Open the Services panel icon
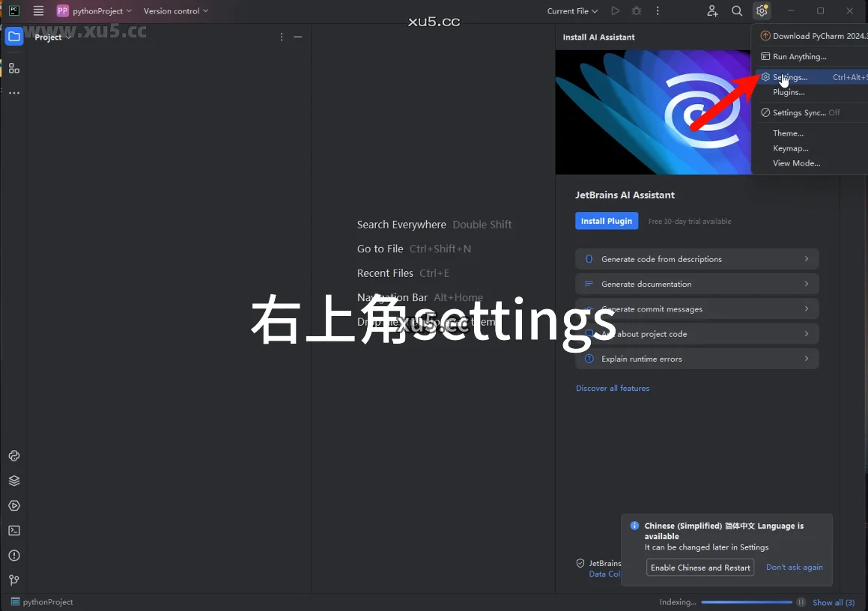 coord(13,505)
